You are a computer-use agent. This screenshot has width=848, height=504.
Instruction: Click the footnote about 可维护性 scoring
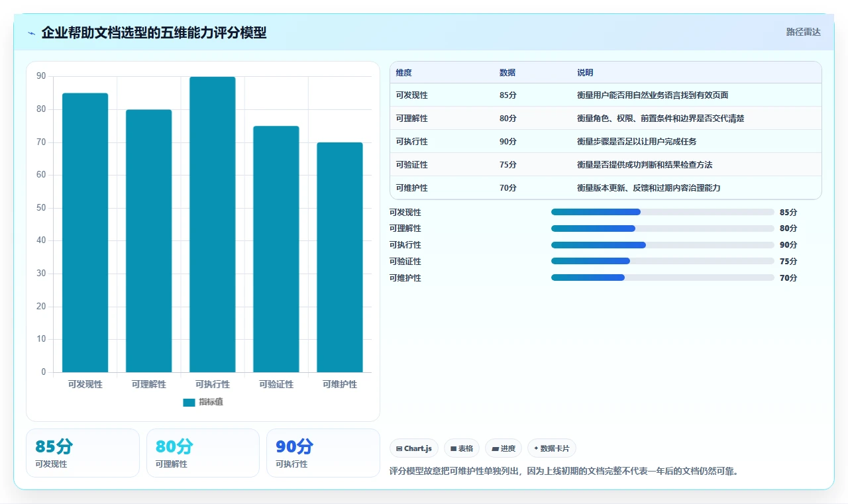click(x=564, y=472)
